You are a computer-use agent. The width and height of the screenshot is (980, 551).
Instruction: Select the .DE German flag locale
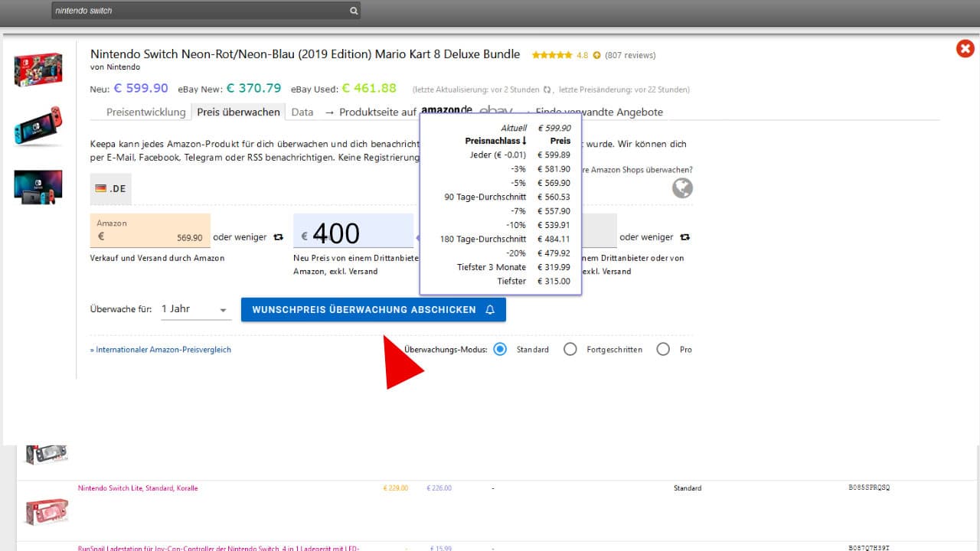coord(110,188)
